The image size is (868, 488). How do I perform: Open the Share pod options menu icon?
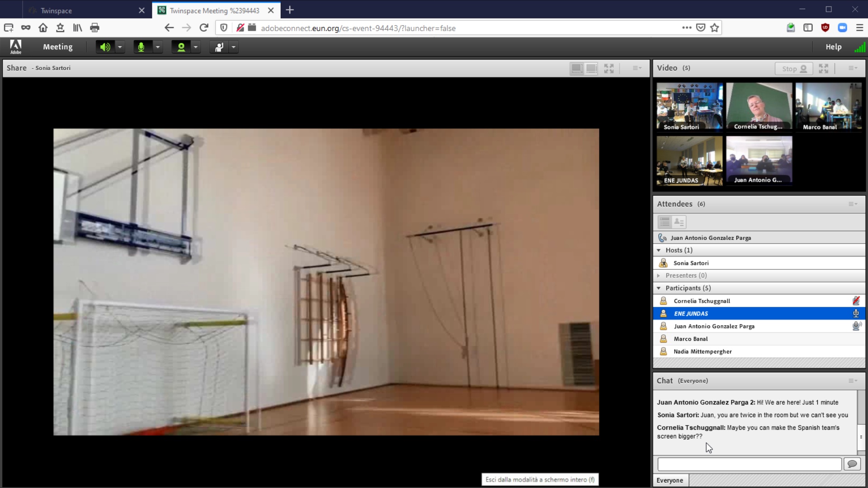pyautogui.click(x=637, y=68)
